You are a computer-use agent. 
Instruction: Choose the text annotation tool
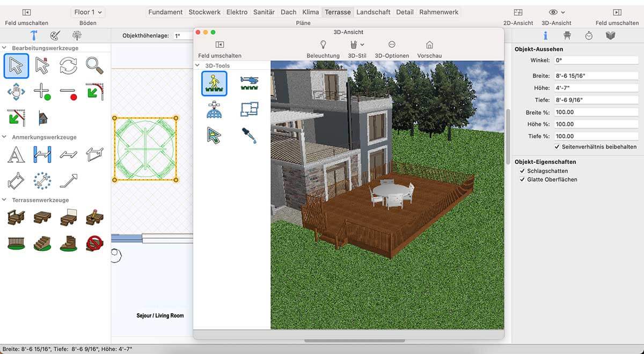(x=16, y=154)
